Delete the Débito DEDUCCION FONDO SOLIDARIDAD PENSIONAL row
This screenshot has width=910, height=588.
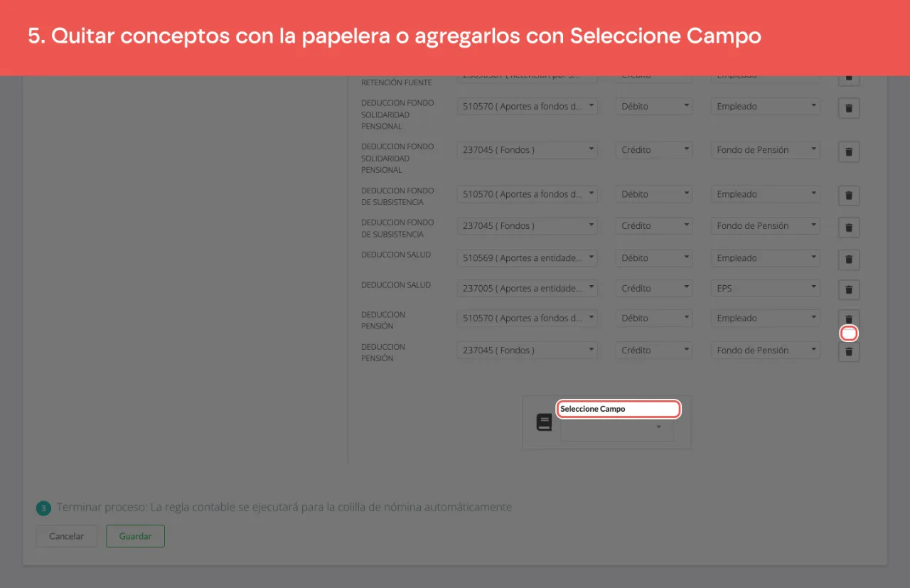click(849, 109)
